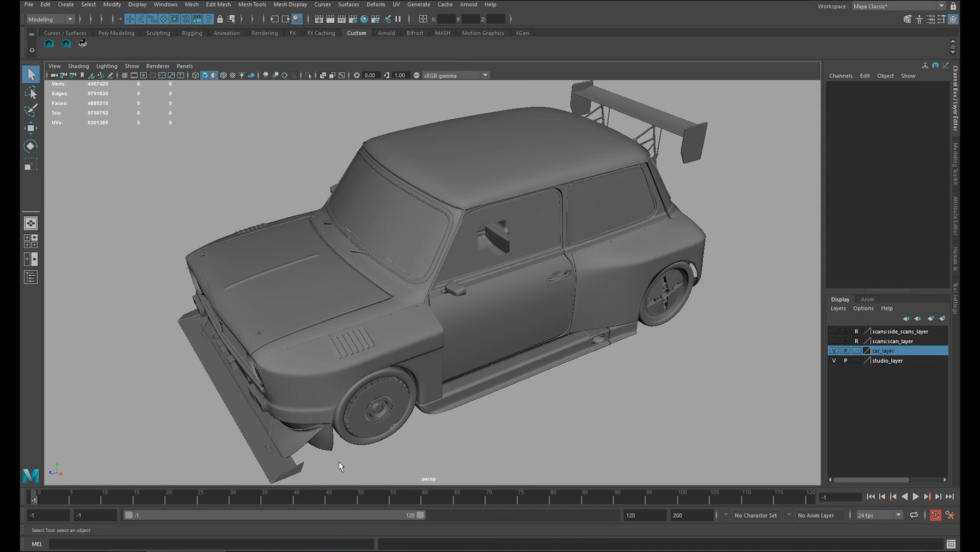
Task: Toggle viewport smooth shade all cube
Action: pyautogui.click(x=205, y=75)
